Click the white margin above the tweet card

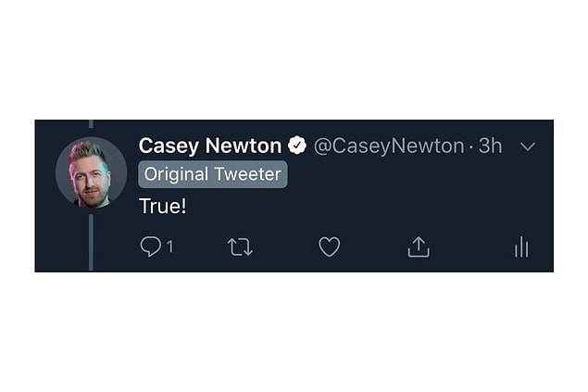[x=294, y=60]
